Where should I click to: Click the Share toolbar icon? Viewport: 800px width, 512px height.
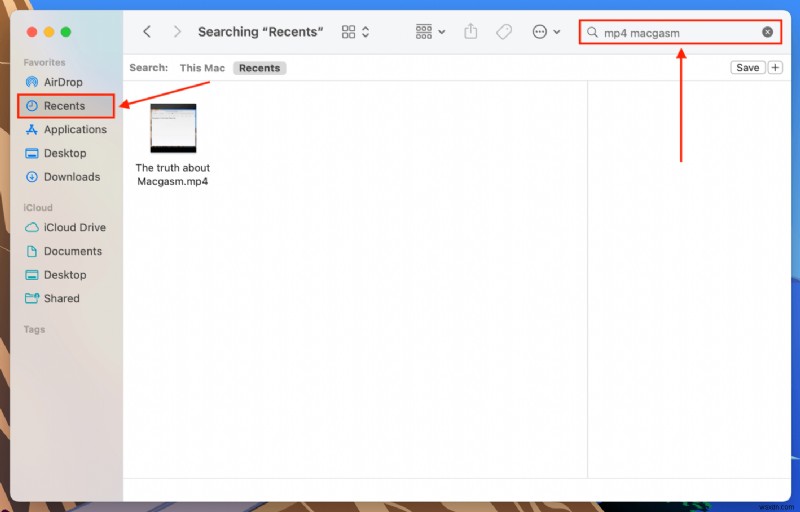pyautogui.click(x=470, y=32)
